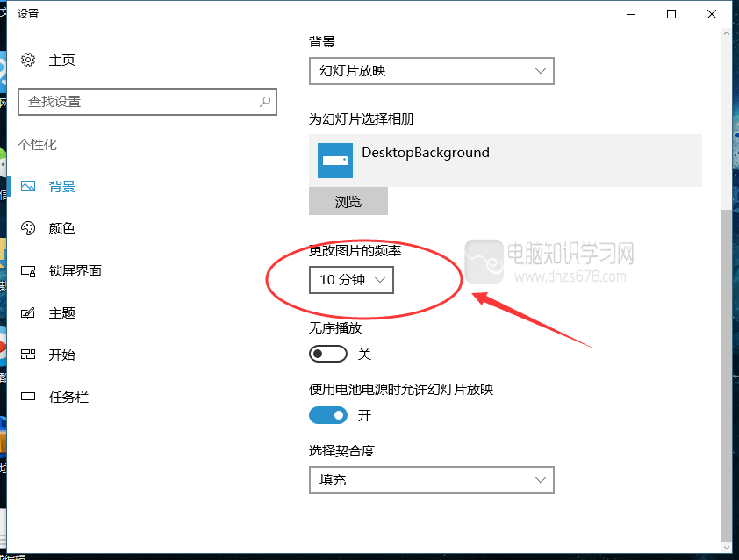Open the 开始 settings page
The image size is (739, 560).
tap(61, 355)
